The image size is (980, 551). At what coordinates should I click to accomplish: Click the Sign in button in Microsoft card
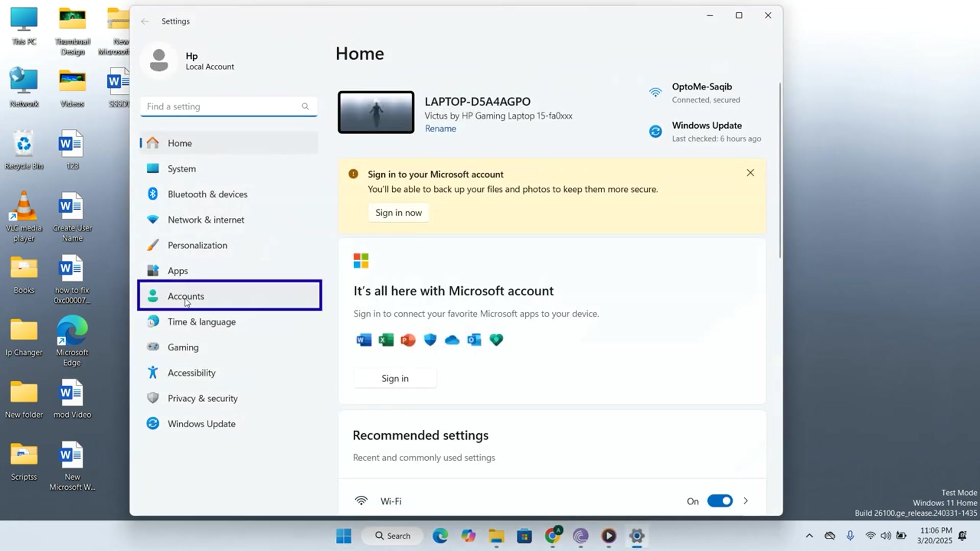(x=395, y=378)
